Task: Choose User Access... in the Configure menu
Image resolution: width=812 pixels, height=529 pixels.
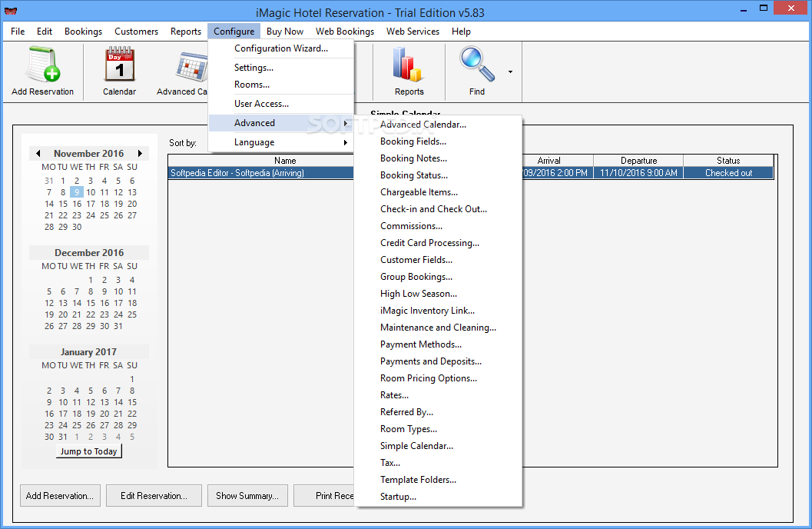Action: click(281, 104)
